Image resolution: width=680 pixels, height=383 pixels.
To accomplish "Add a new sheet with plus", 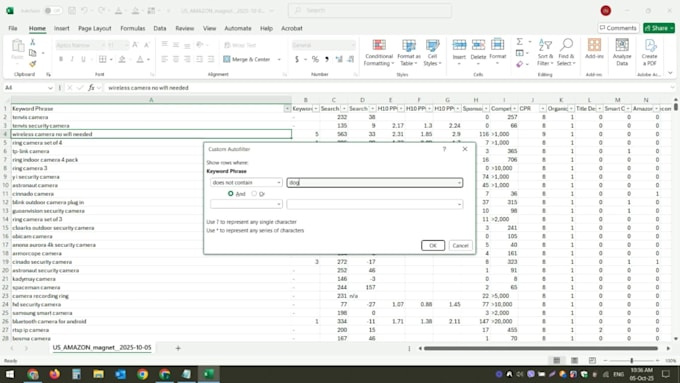I will tap(178, 348).
